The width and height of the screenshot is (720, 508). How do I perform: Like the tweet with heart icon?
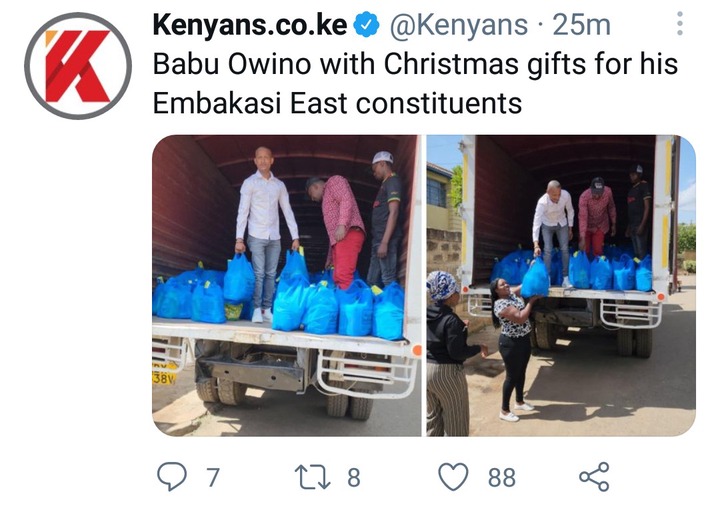pos(453,476)
